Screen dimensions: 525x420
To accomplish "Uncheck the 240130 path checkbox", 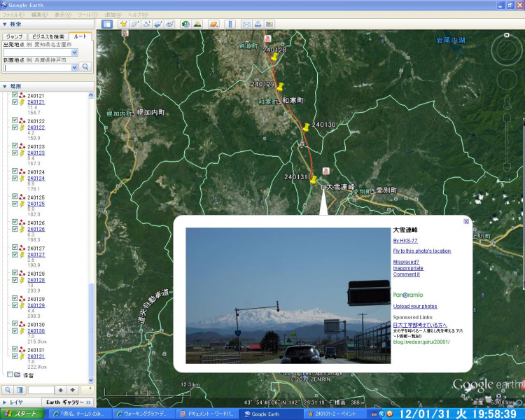I will (x=15, y=323).
